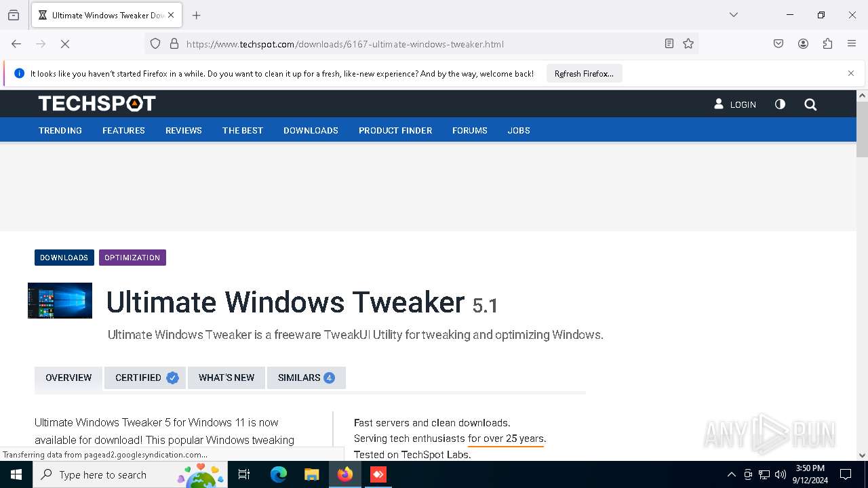
Task: Click Refresh Firefox button
Action: coord(584,74)
